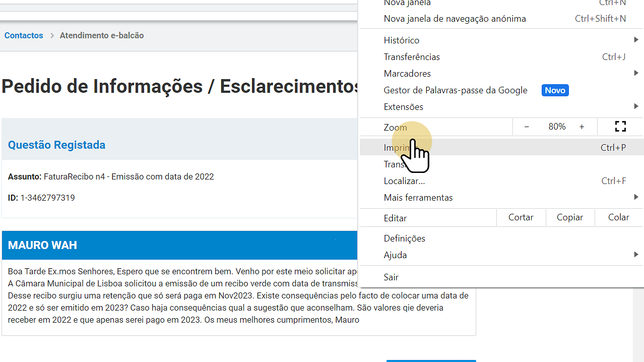Open Transferências from the menu
644x362 pixels.
(x=412, y=56)
